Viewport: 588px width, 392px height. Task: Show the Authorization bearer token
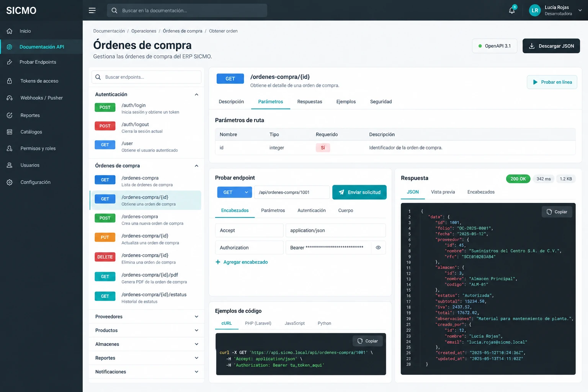378,248
